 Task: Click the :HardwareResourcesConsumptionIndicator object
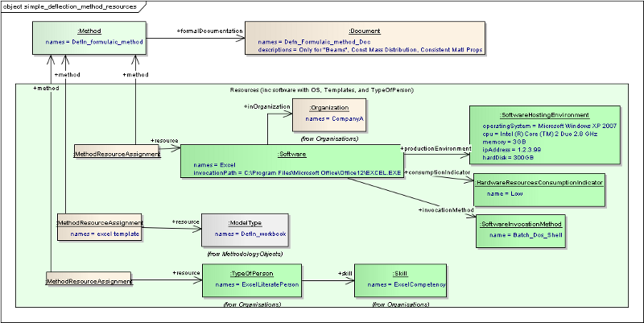tap(539, 188)
